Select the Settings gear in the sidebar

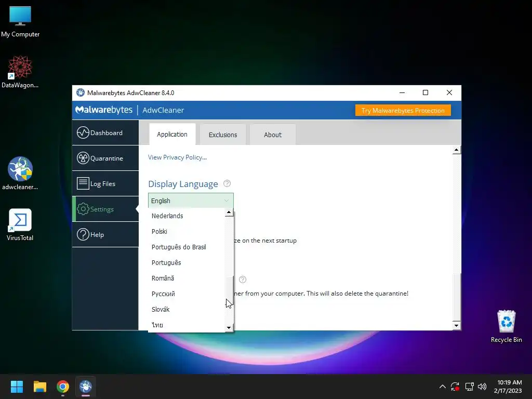(x=105, y=209)
